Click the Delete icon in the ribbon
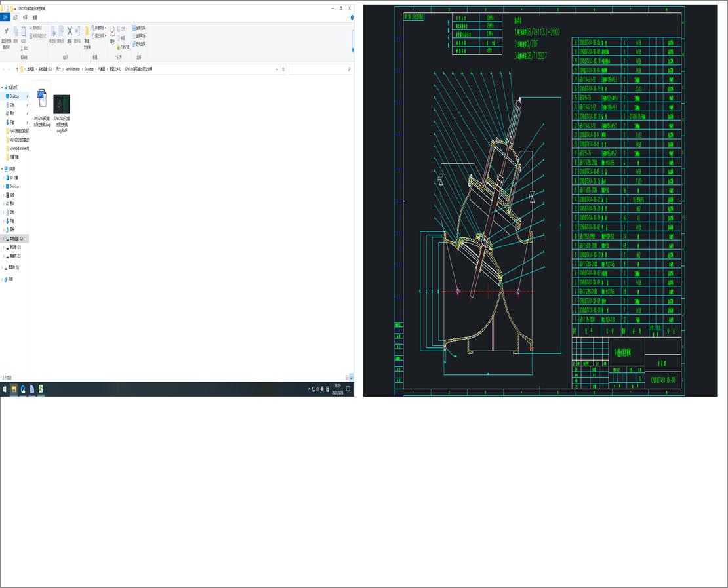The image size is (728, 588). (69, 31)
